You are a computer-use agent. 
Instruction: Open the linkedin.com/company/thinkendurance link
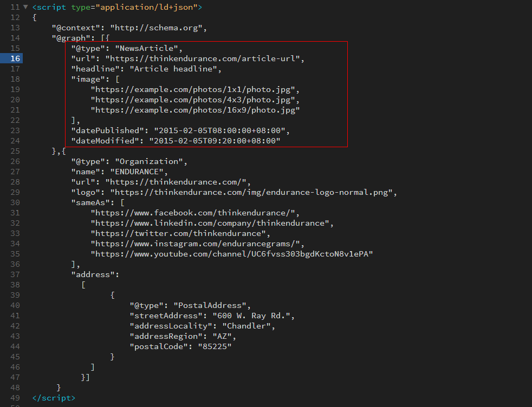point(209,223)
